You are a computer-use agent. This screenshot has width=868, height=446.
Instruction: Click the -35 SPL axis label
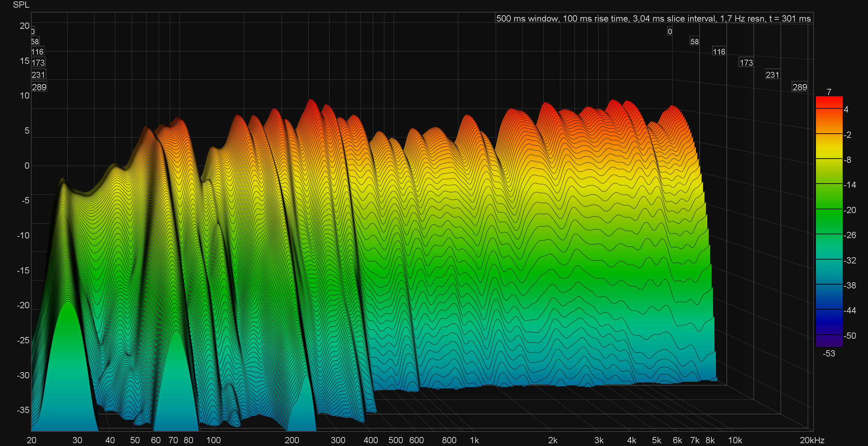coord(23,410)
